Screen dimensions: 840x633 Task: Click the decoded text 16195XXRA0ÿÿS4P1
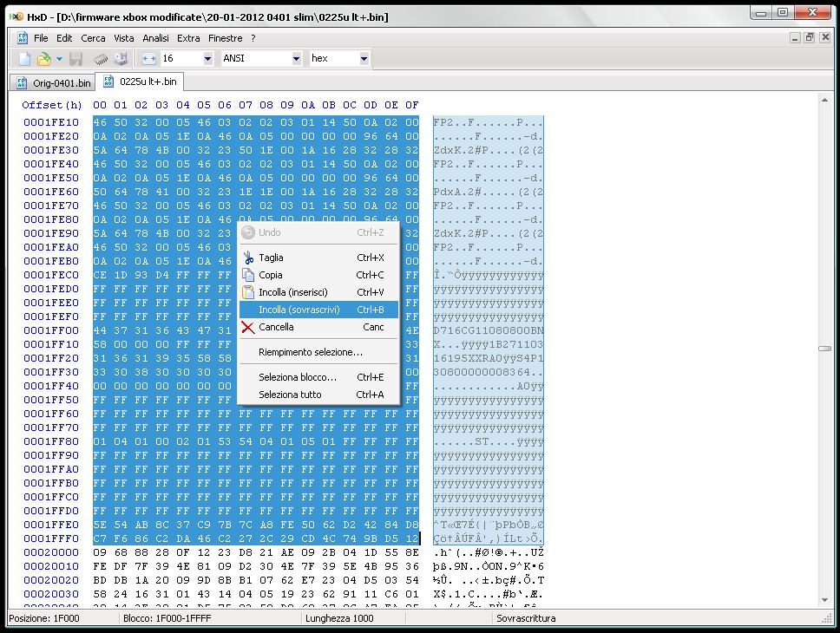click(x=488, y=358)
